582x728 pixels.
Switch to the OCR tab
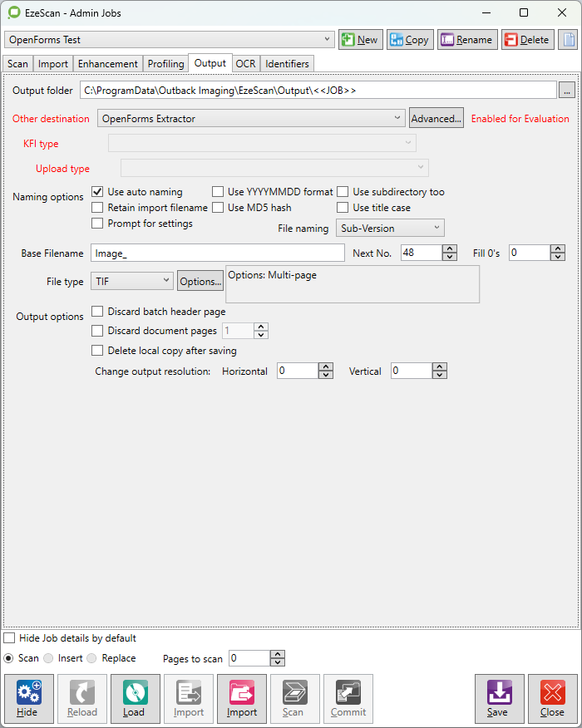(245, 64)
